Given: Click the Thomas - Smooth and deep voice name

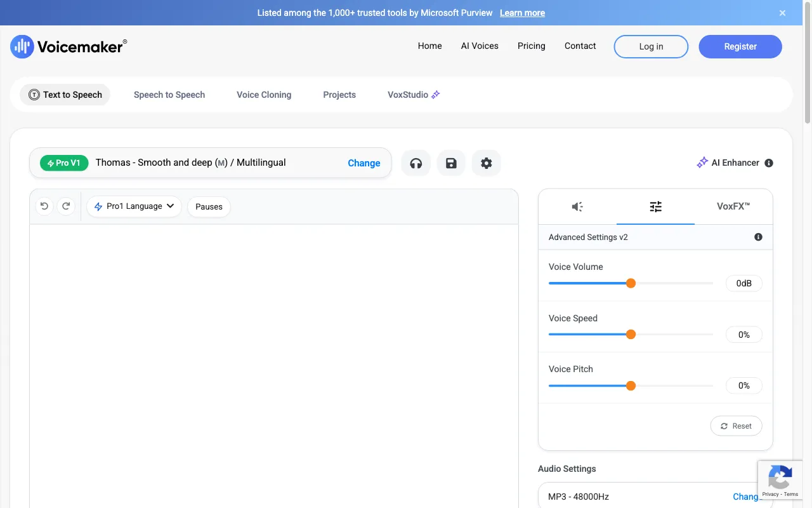Looking at the screenshot, I should click(x=191, y=163).
